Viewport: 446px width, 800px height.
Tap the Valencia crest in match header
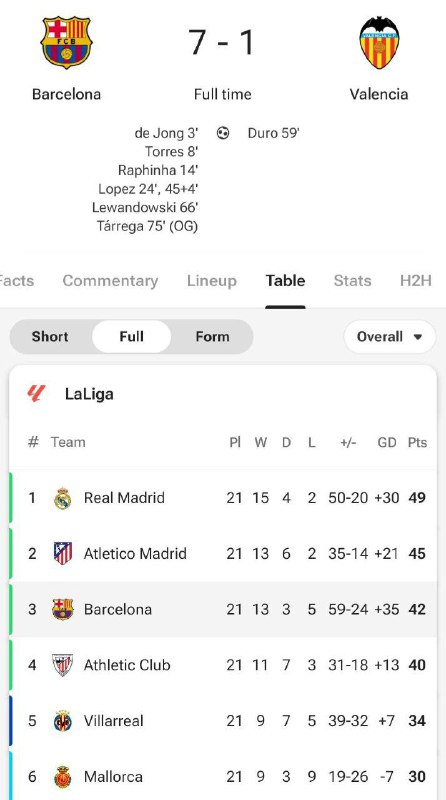(379, 42)
